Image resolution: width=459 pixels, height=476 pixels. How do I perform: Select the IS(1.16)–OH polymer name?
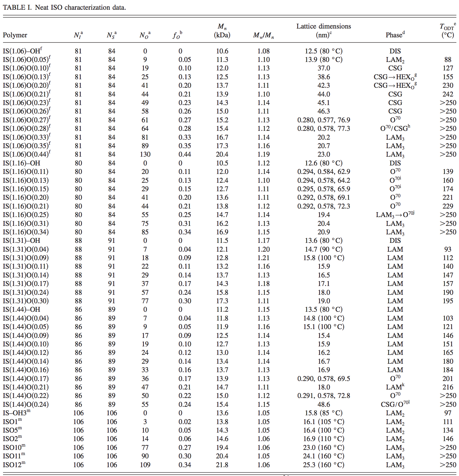click(22, 163)
